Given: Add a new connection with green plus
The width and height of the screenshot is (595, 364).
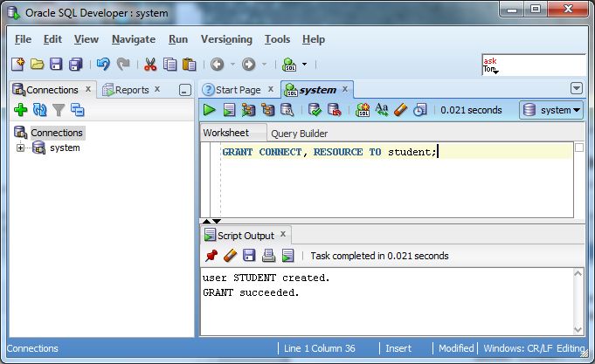Looking at the screenshot, I should (20, 110).
